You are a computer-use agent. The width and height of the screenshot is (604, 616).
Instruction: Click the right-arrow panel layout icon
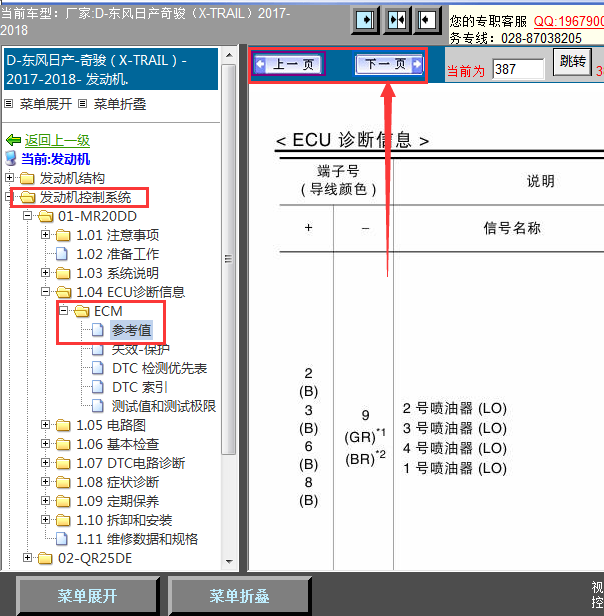pyautogui.click(x=365, y=20)
